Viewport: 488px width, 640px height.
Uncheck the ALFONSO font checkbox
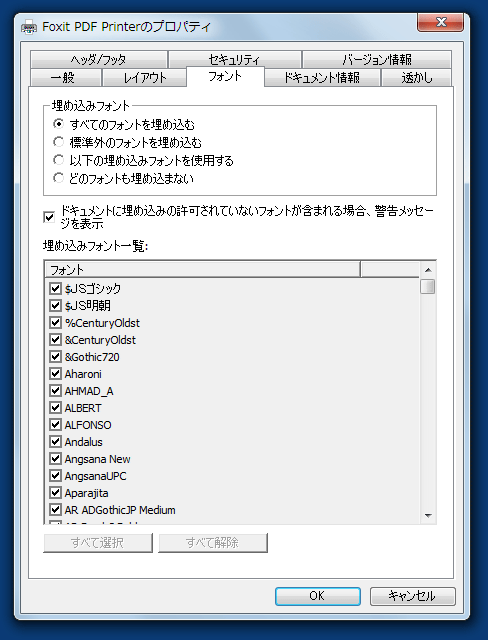point(55,424)
